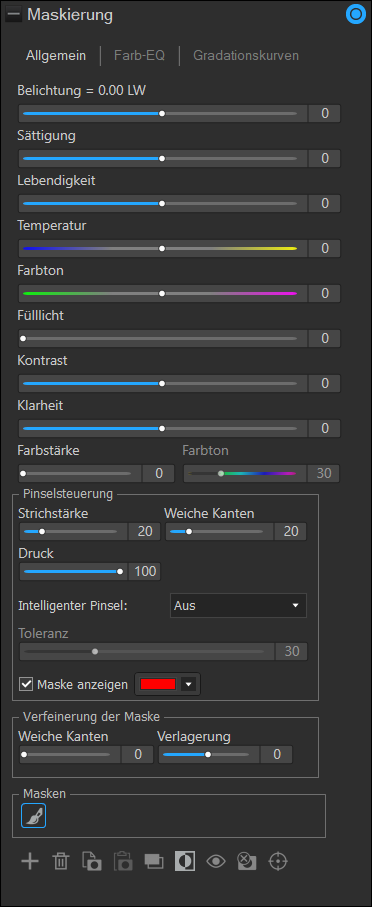Collapse the Maskierung panel with the minus button

(13, 15)
